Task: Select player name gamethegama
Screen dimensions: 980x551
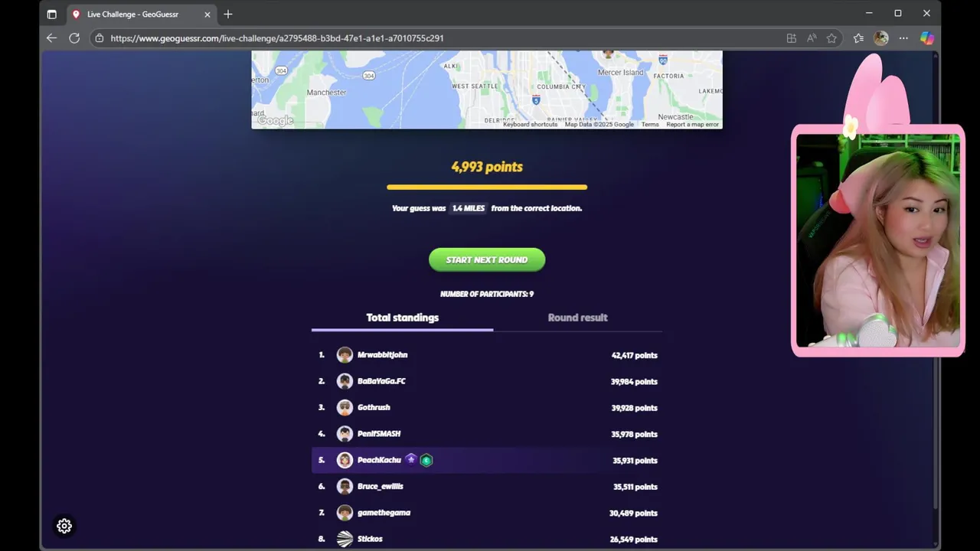Action: click(x=384, y=513)
